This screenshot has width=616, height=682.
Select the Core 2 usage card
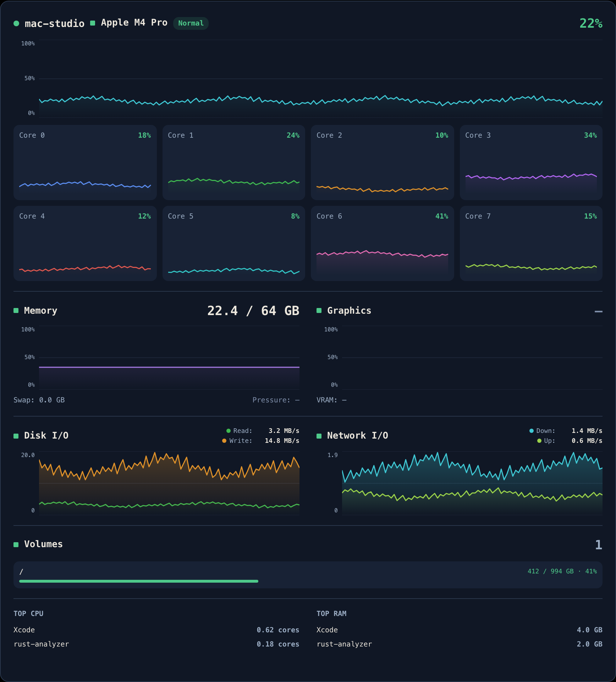coord(383,163)
